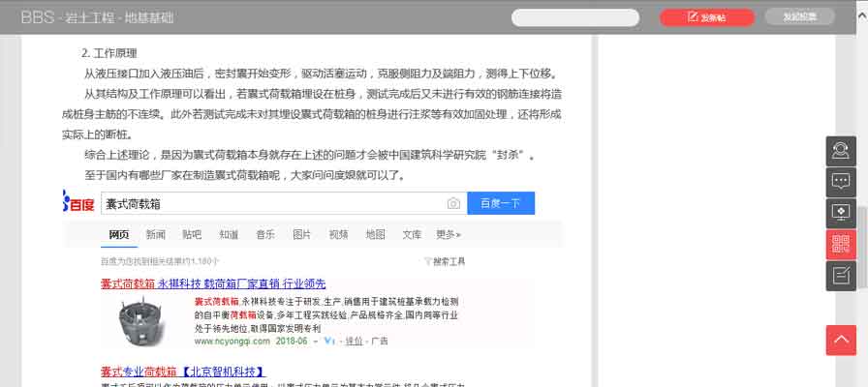868x387 pixels.
Task: Click the heading 2. 工作原理
Action: click(x=109, y=53)
